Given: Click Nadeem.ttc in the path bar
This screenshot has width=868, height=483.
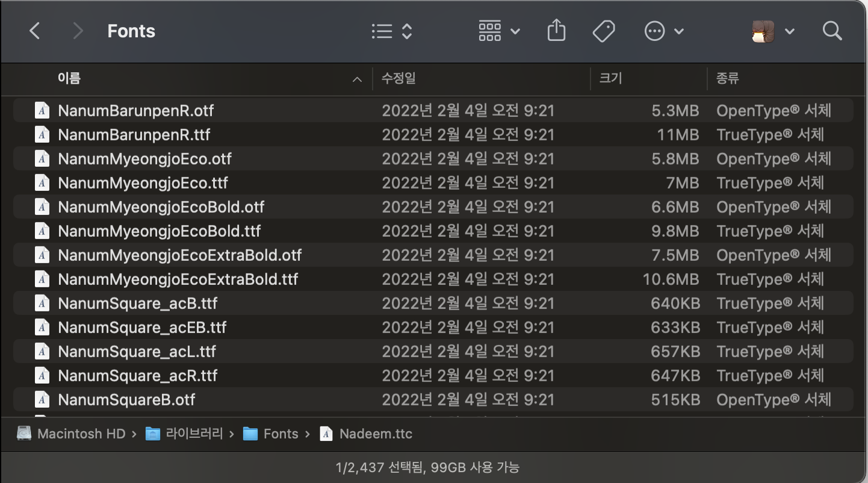Looking at the screenshot, I should tap(376, 434).
